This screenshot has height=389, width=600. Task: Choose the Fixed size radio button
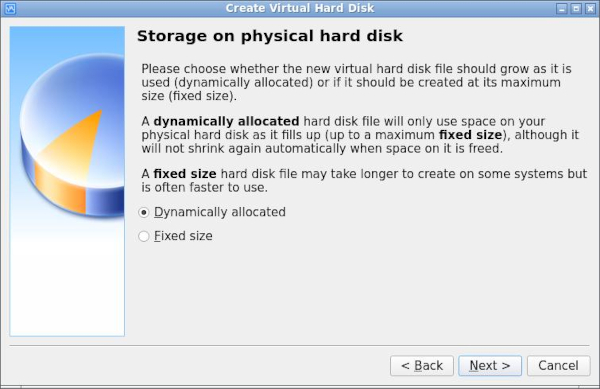pyautogui.click(x=143, y=236)
